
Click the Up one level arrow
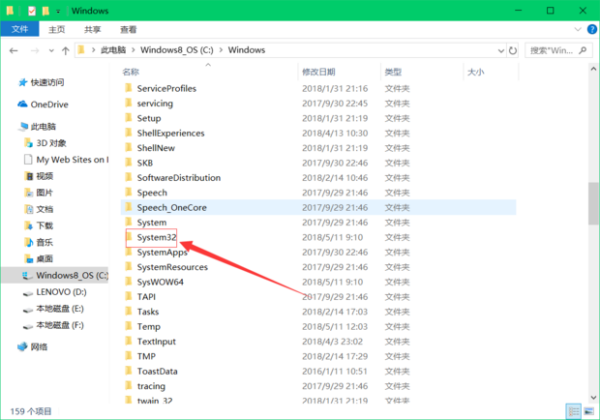[64, 48]
